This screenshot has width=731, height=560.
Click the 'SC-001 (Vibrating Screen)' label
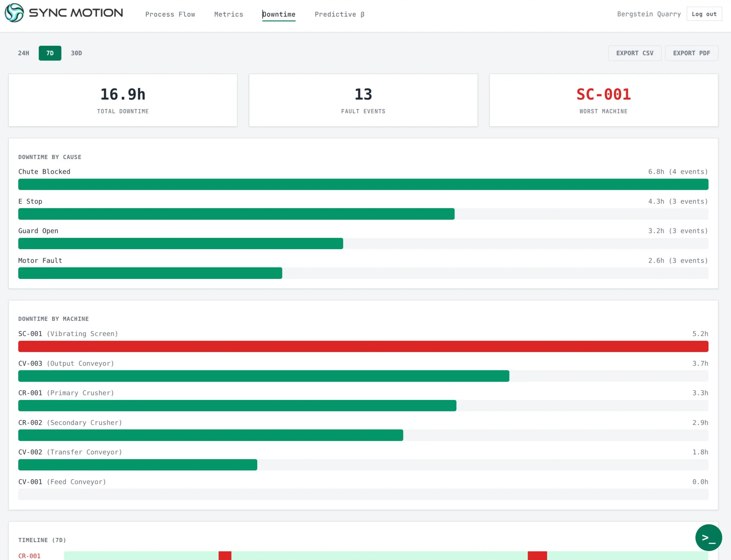pos(68,334)
